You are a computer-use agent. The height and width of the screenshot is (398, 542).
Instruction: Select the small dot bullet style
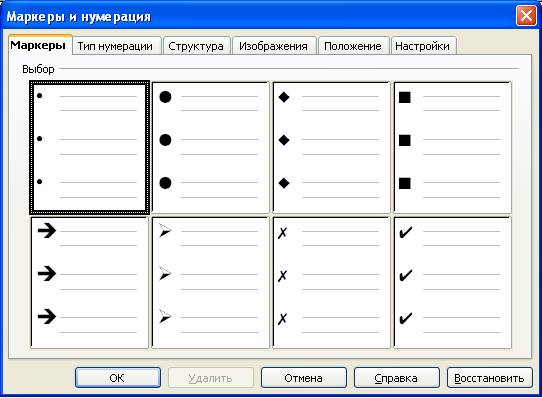tap(90, 148)
